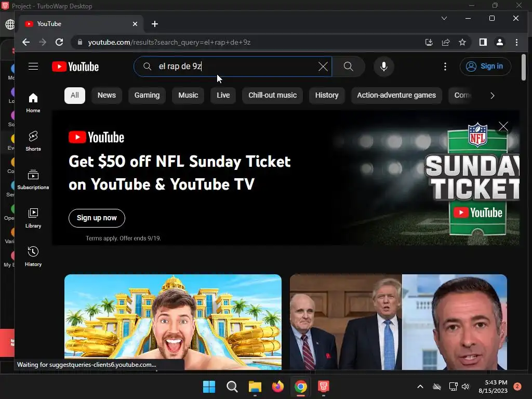The image size is (532, 399).
Task: Click the Sign in button
Action: [485, 66]
